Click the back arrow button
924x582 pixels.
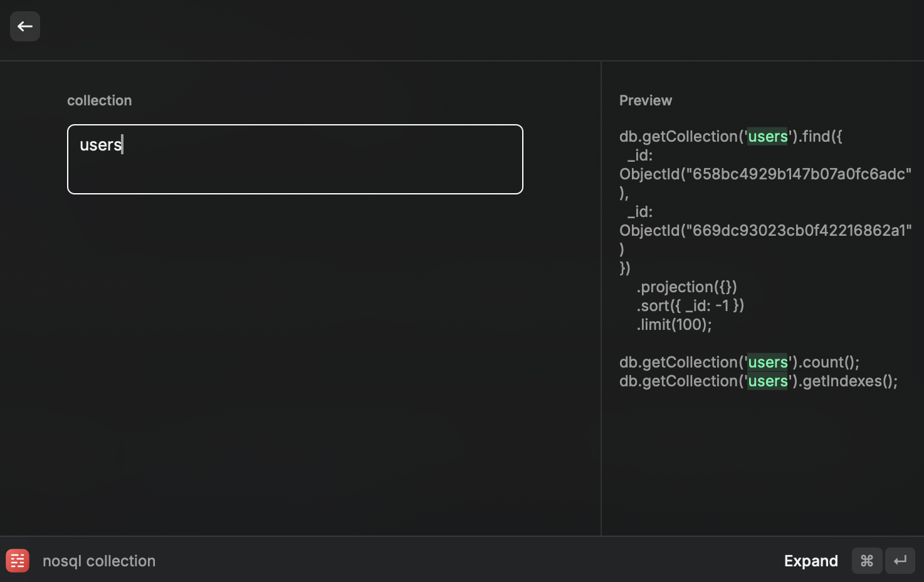[x=25, y=26]
